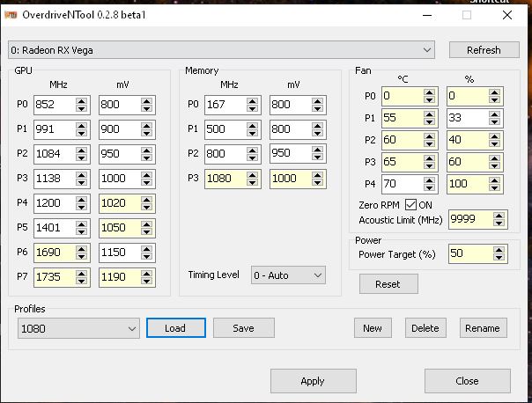This screenshot has height=403, width=532.
Task: Apply the current settings
Action: coord(314,381)
